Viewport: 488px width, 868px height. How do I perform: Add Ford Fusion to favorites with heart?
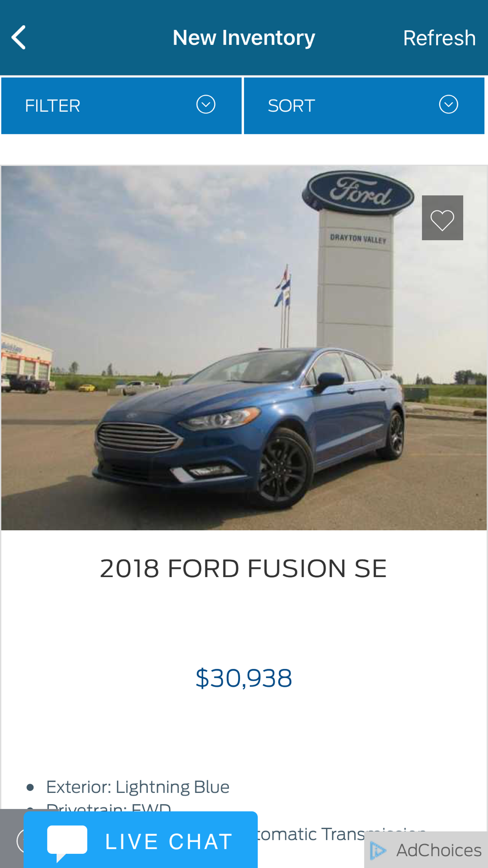[442, 218]
